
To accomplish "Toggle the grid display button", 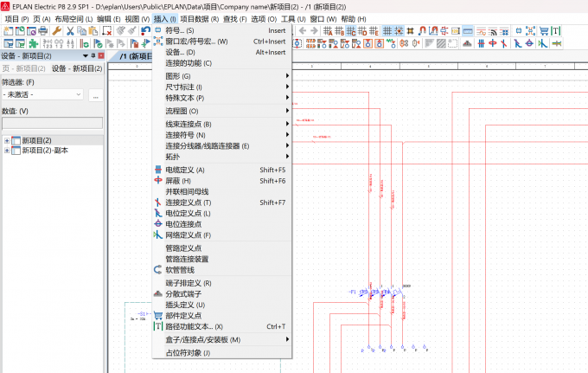I will (387, 31).
